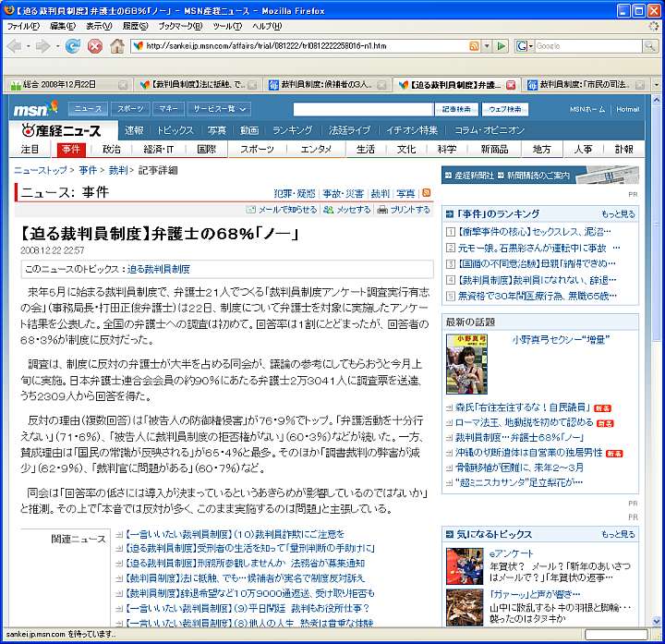Image resolution: width=665 pixels, height=644 pixels.
Task: Open the list all tabs dropdown
Action: coord(656,85)
